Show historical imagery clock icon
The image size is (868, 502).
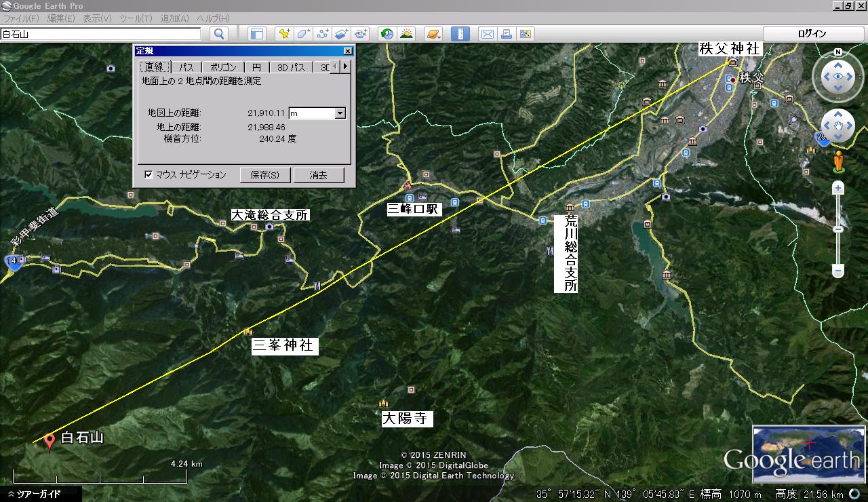388,34
